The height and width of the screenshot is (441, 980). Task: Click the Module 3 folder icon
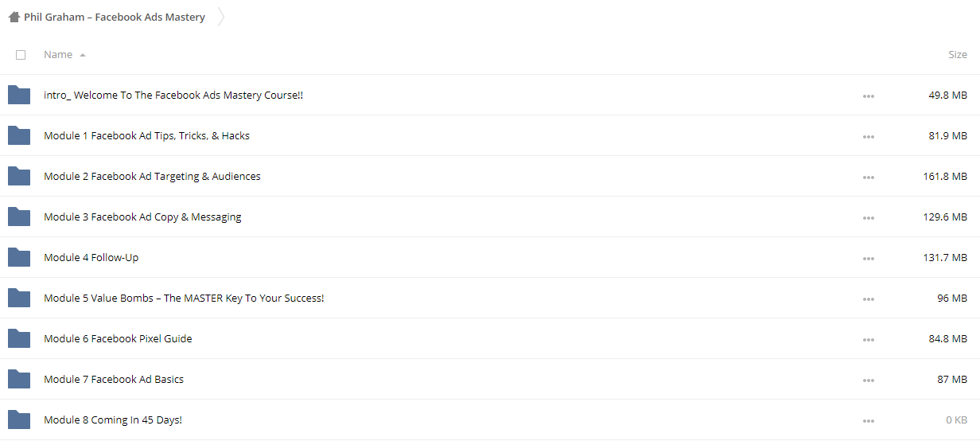point(19,217)
